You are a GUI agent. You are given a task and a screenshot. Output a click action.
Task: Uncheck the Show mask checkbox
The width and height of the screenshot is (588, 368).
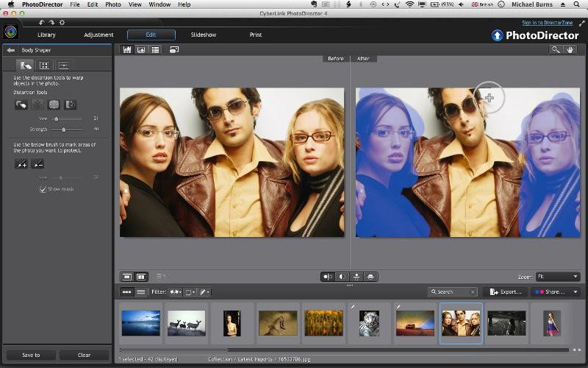pos(43,189)
